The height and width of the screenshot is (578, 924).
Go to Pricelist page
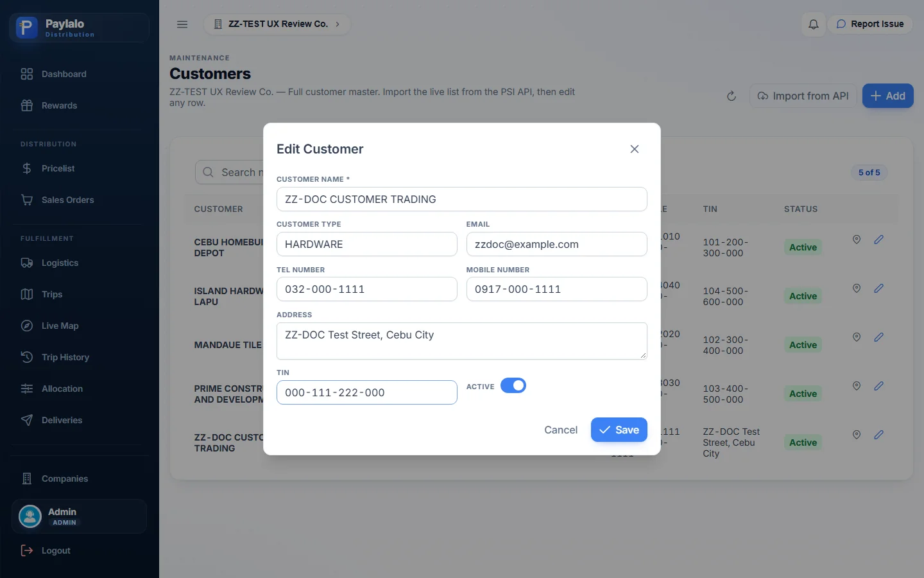[x=80, y=168]
